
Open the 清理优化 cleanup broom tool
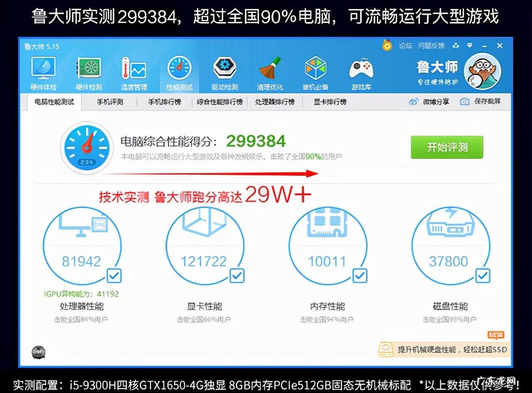270,73
